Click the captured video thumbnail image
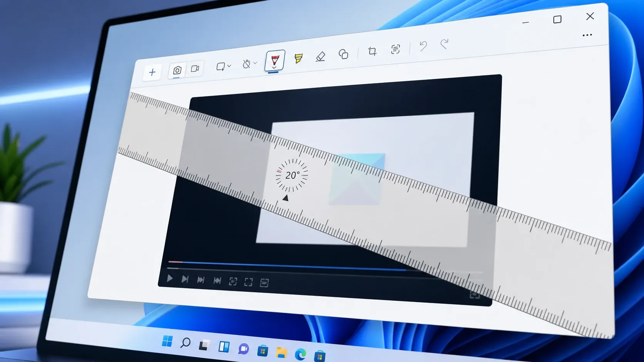Screen dimensions: 644x362 tap(365, 180)
